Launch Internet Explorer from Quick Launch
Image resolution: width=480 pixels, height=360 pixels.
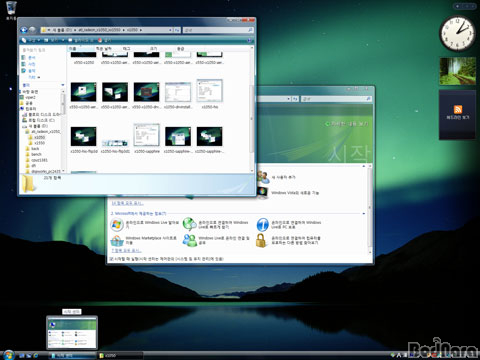(35, 356)
